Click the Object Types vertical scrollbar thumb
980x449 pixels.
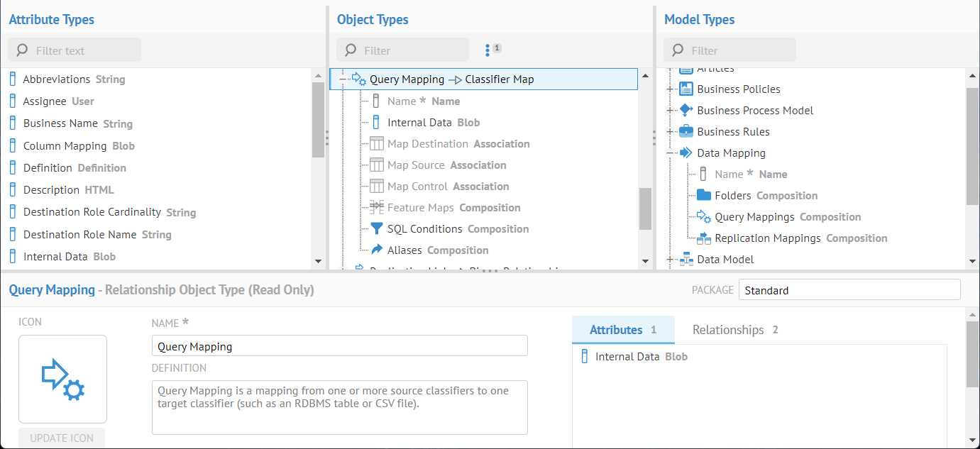pyautogui.click(x=644, y=209)
